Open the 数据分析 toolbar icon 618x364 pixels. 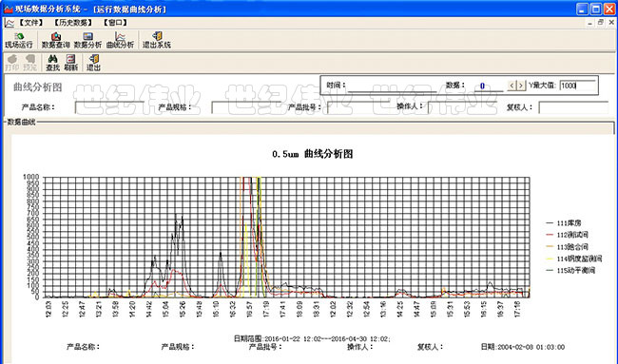click(x=87, y=40)
